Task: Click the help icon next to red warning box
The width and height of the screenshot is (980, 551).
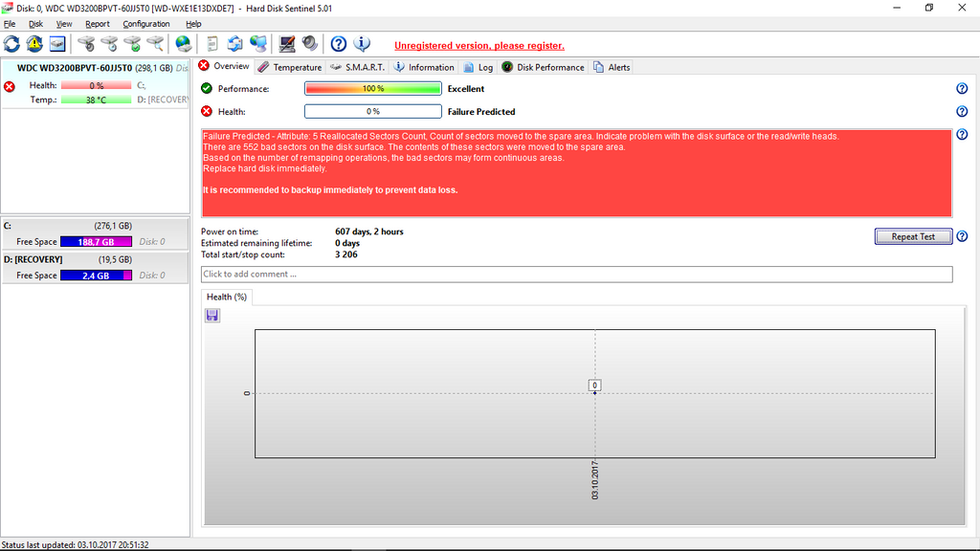Action: (962, 134)
